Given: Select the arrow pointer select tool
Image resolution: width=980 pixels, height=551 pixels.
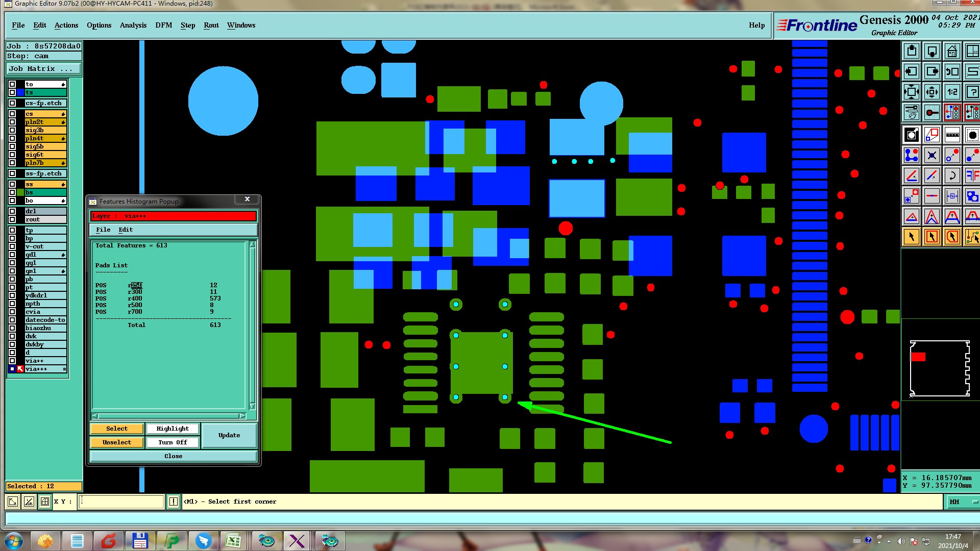Looking at the screenshot, I should pos(912,237).
